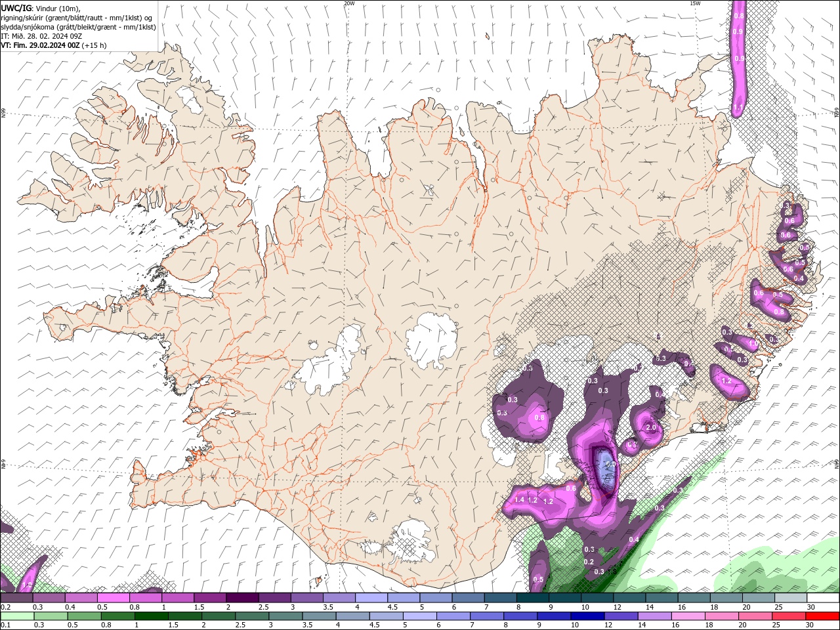This screenshot has width=840, height=630.
Task: Click the 'UWC/IG: Vindur (10m)' title text
Action: 40,8
